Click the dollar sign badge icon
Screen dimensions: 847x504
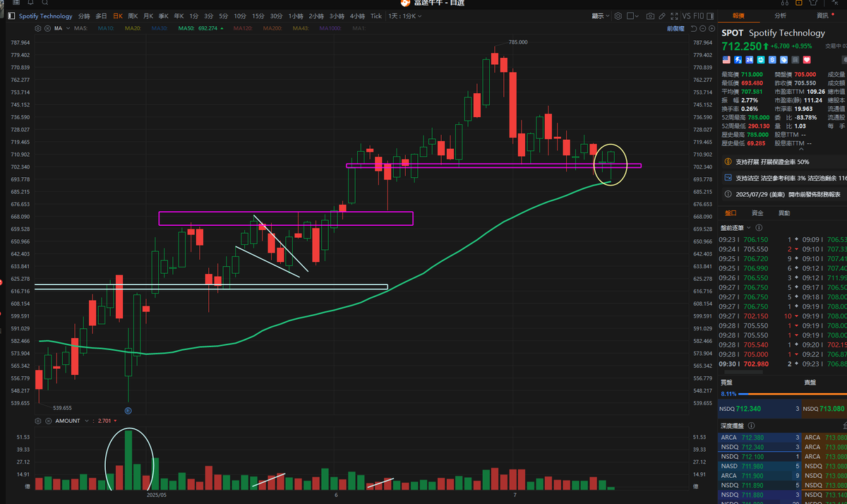coord(772,60)
